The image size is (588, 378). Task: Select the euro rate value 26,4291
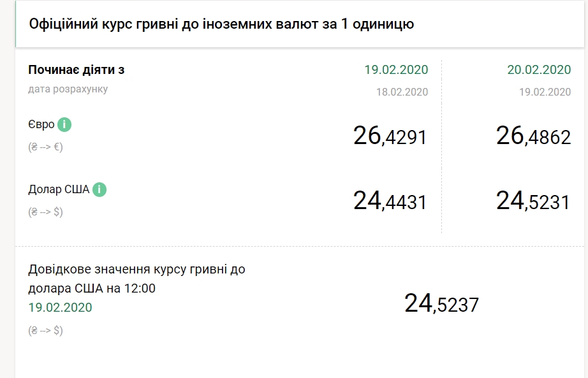coord(391,136)
